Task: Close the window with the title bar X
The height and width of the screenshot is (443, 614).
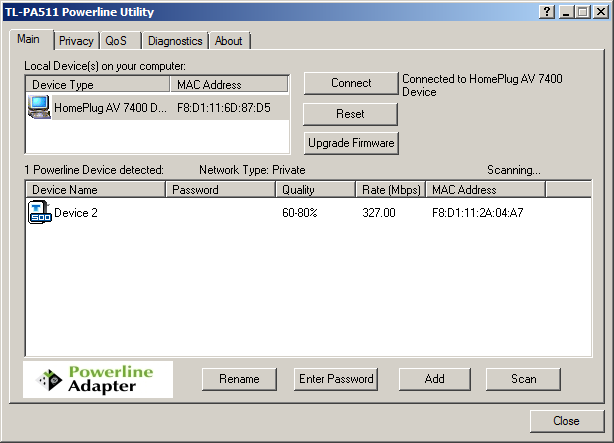Action: 601,12
